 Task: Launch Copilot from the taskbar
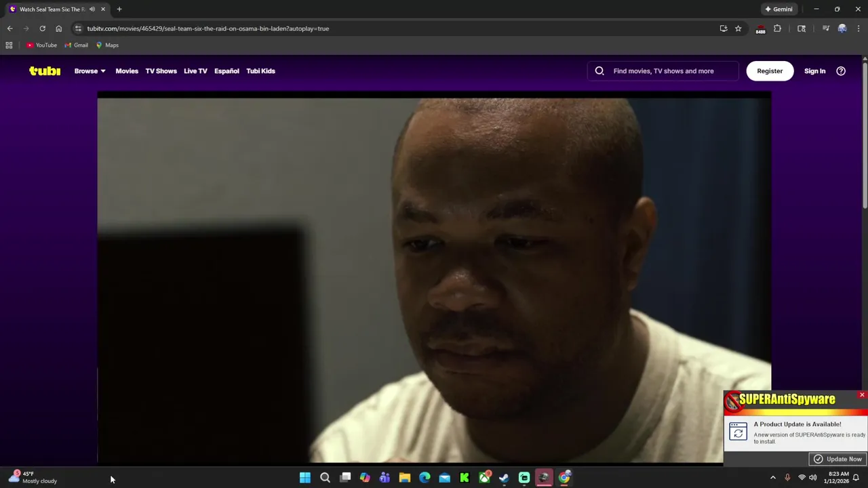pos(365,478)
